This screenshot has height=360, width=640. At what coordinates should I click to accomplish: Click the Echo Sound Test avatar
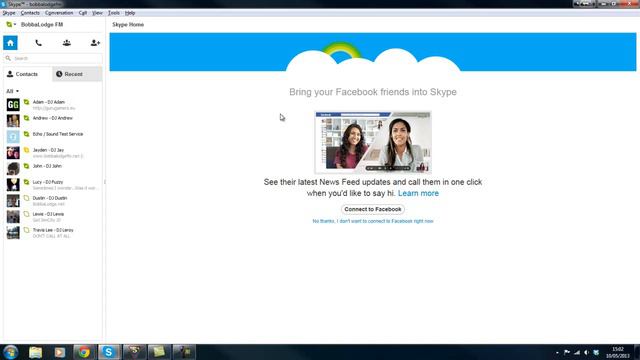13,137
